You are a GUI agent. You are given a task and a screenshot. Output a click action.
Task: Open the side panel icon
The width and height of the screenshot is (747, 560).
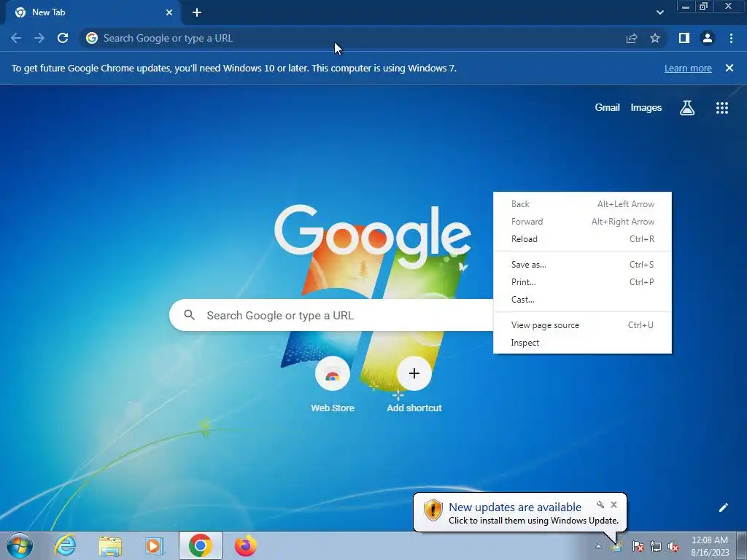pos(684,38)
